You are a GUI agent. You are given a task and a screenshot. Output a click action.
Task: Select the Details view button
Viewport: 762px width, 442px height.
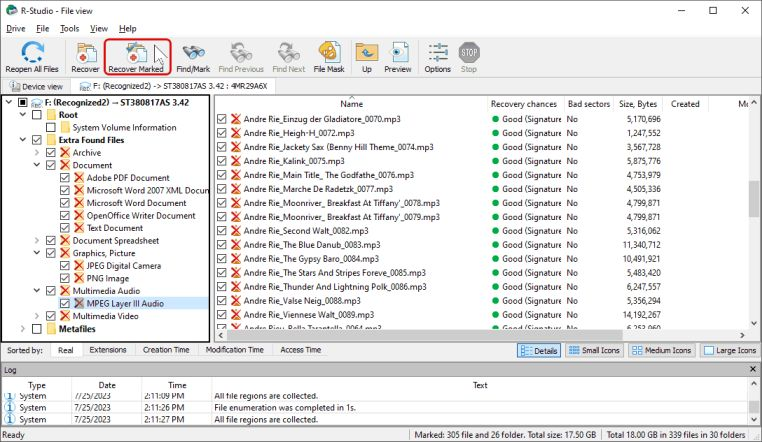point(538,351)
